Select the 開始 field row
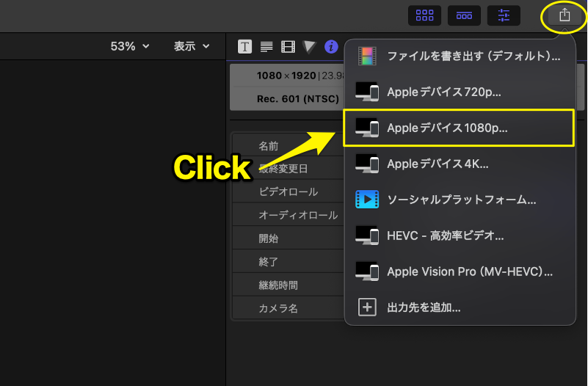588x386 pixels. point(288,238)
